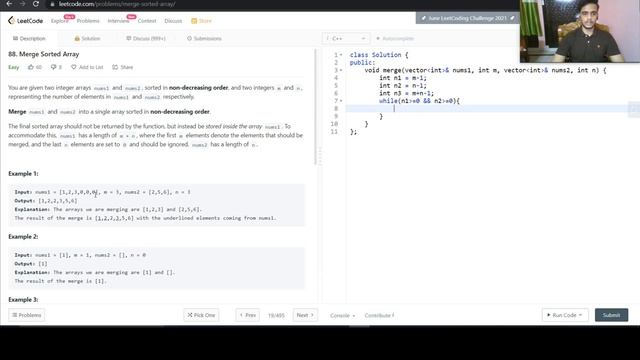Open the Discuss navigation item
Viewport: 640px width, 360px height.
(173, 21)
